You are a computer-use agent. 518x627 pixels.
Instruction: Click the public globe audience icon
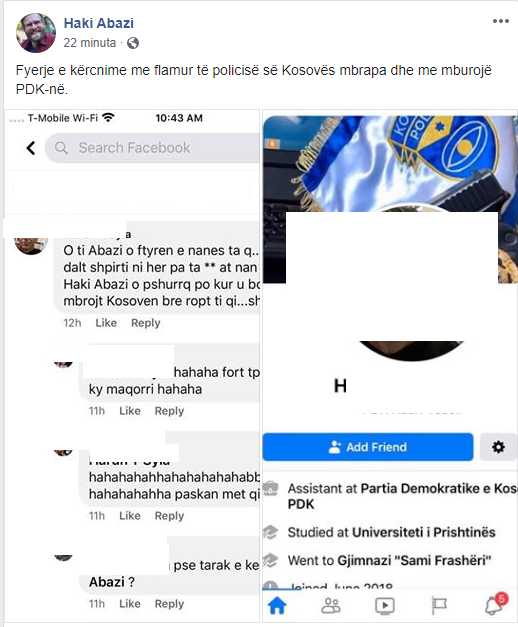click(x=133, y=43)
